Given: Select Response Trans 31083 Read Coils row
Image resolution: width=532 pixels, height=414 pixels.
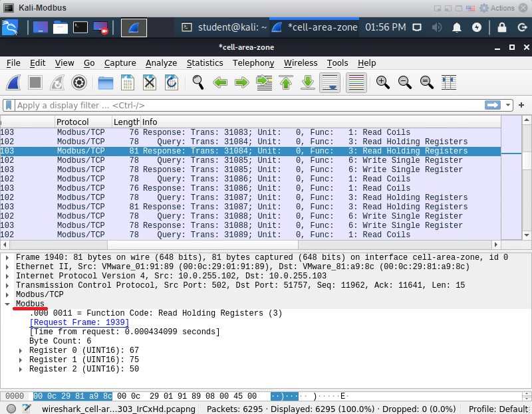Looking at the screenshot, I should click(x=251, y=132).
